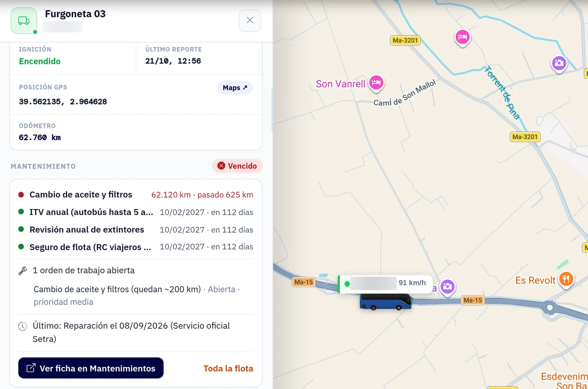Select the Revisión anual de extintores row
This screenshot has width=588, height=389.
tap(136, 230)
